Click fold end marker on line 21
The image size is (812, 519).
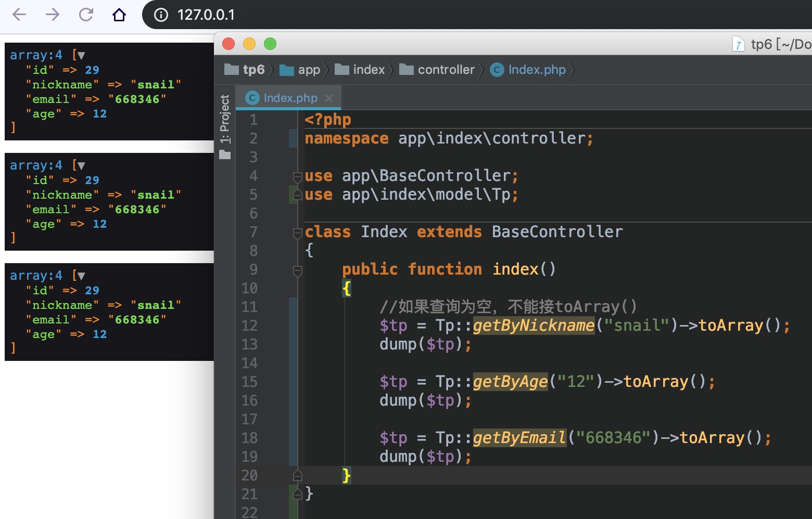pos(297,494)
